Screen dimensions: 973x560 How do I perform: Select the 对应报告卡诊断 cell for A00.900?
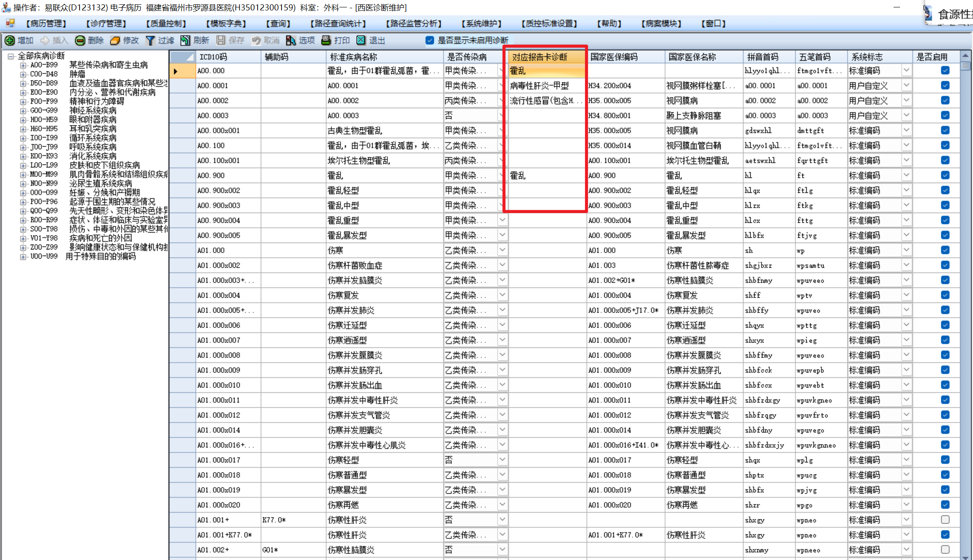[545, 175]
